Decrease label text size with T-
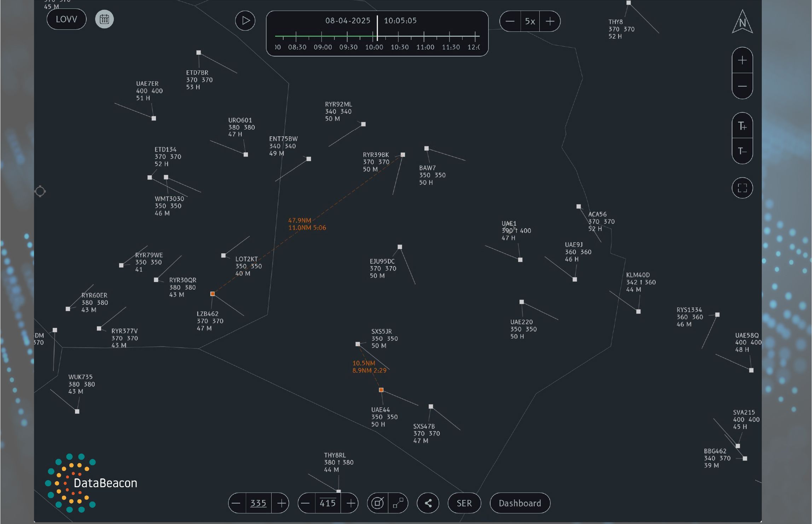 [742, 151]
